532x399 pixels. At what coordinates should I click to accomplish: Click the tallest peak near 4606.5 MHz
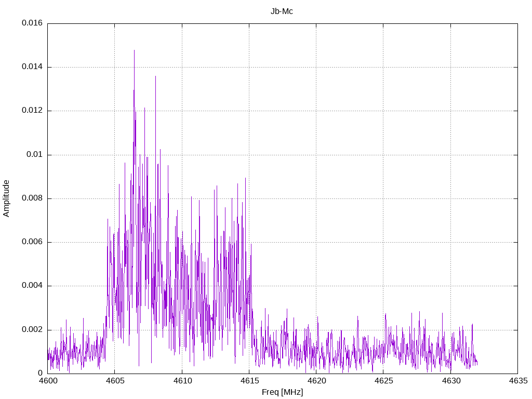click(134, 51)
